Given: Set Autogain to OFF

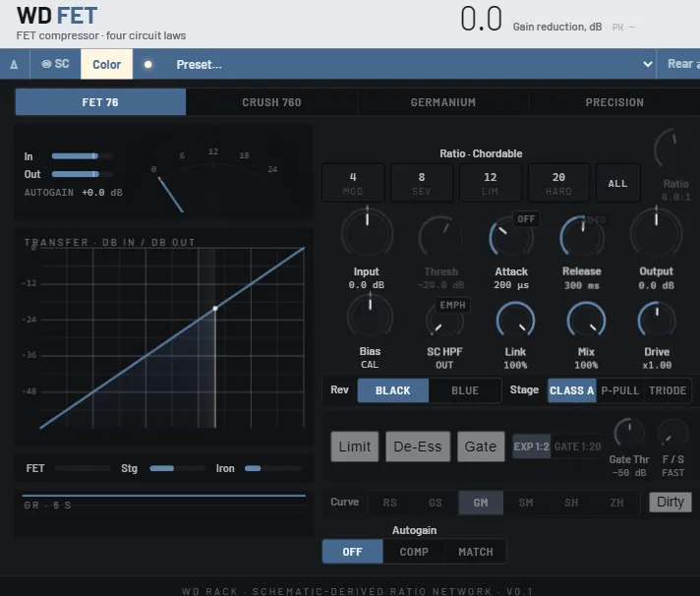Looking at the screenshot, I should pos(353,552).
